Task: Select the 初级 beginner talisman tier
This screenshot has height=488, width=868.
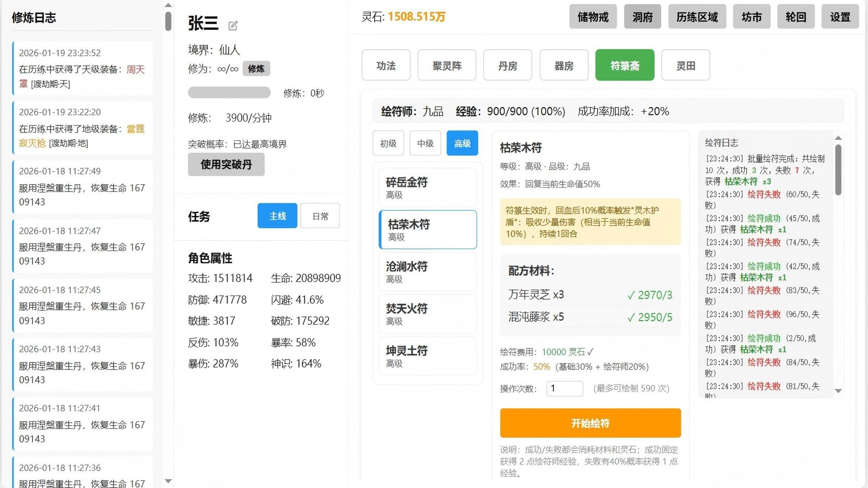Action: (x=387, y=143)
